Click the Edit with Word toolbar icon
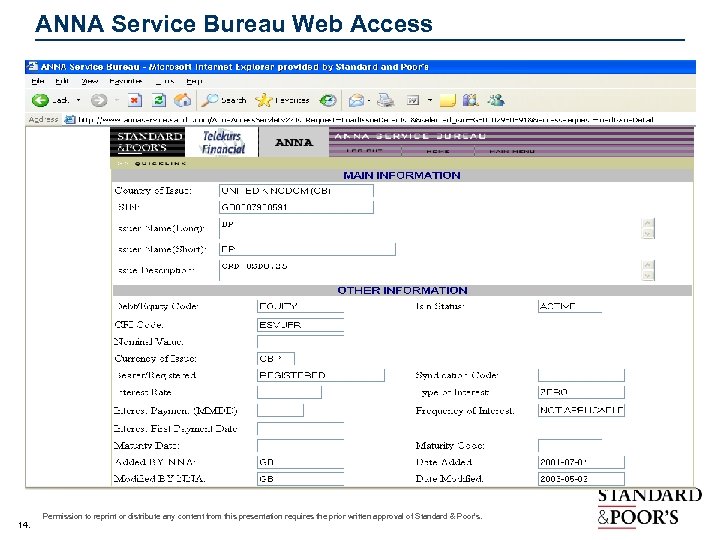This screenshot has width=720, height=540. coord(413,100)
